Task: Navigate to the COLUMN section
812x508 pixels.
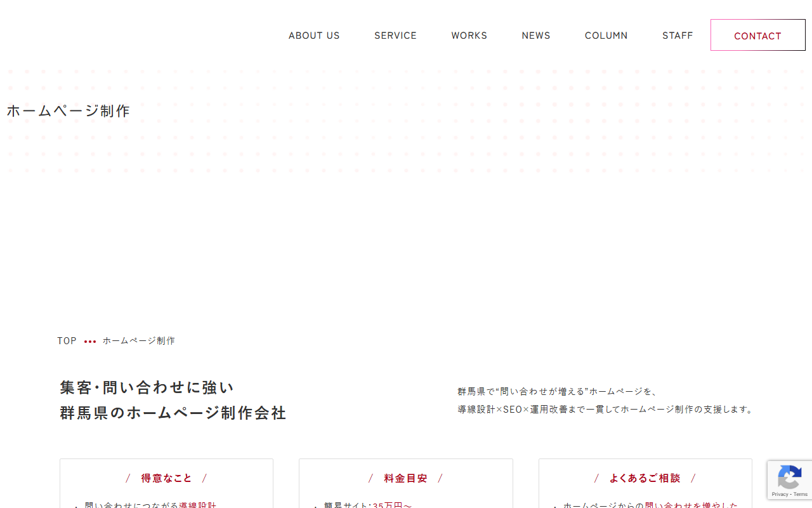Action: [606, 36]
